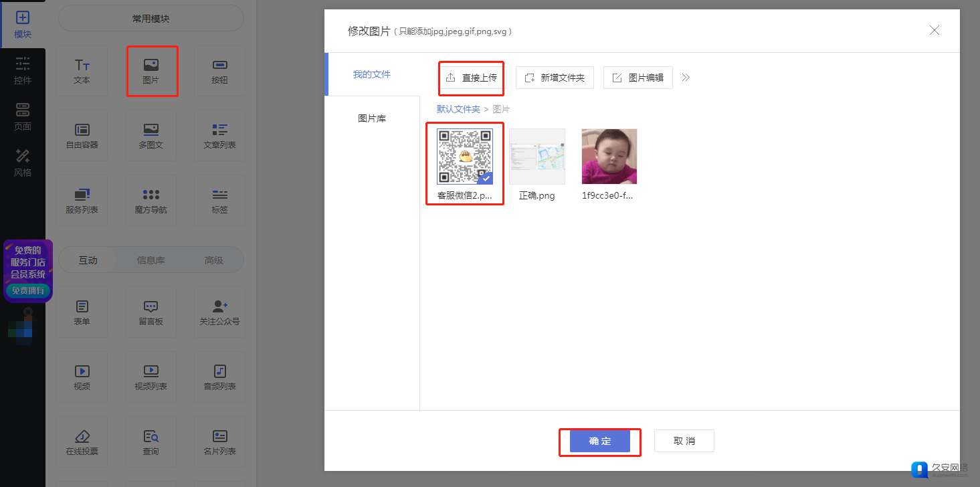Open the 我的文件 tab
Viewport: 980px width, 487px height.
(372, 74)
